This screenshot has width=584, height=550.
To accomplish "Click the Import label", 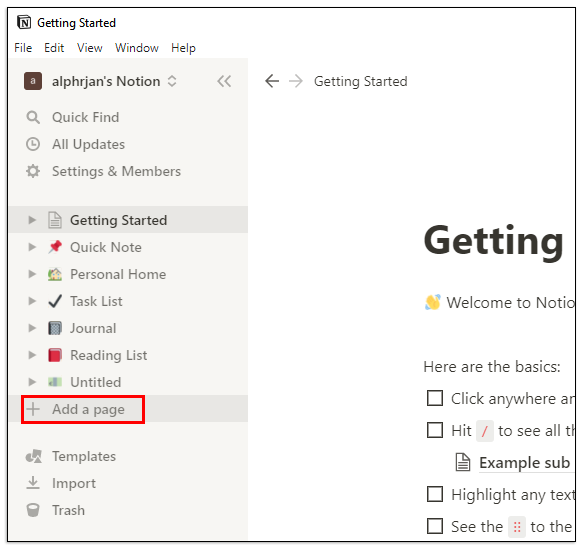I will click(74, 483).
